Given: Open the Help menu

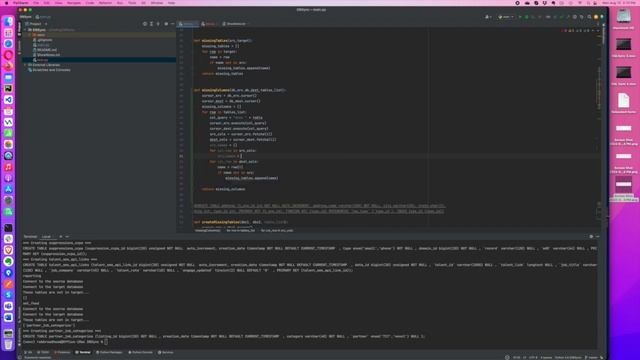Looking at the screenshot, I should click(x=171, y=3).
